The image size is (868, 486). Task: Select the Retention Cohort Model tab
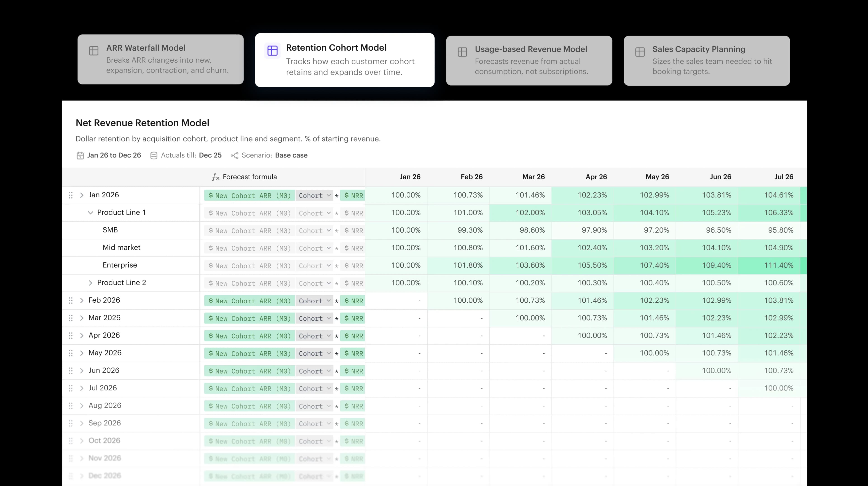345,60
